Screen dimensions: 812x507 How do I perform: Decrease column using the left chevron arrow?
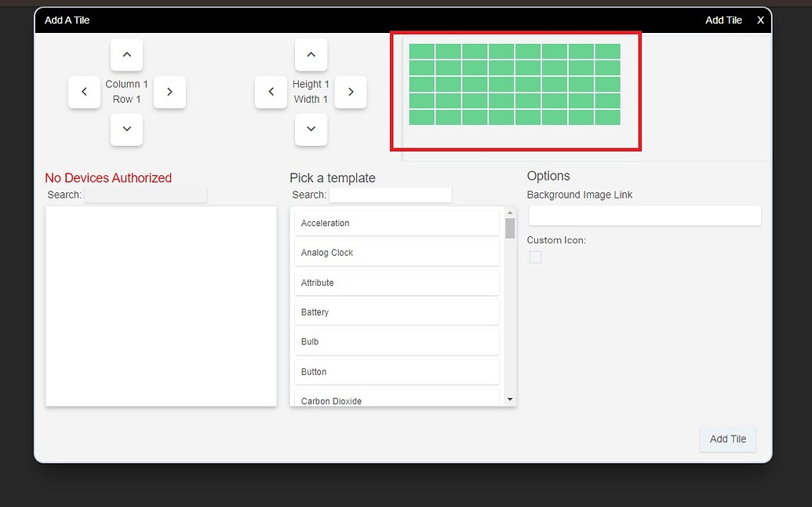84,92
